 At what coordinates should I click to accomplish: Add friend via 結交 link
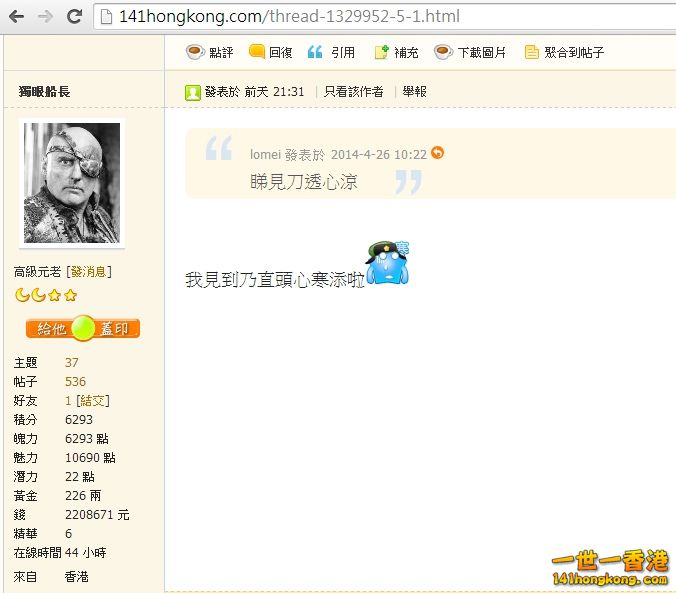[93, 401]
